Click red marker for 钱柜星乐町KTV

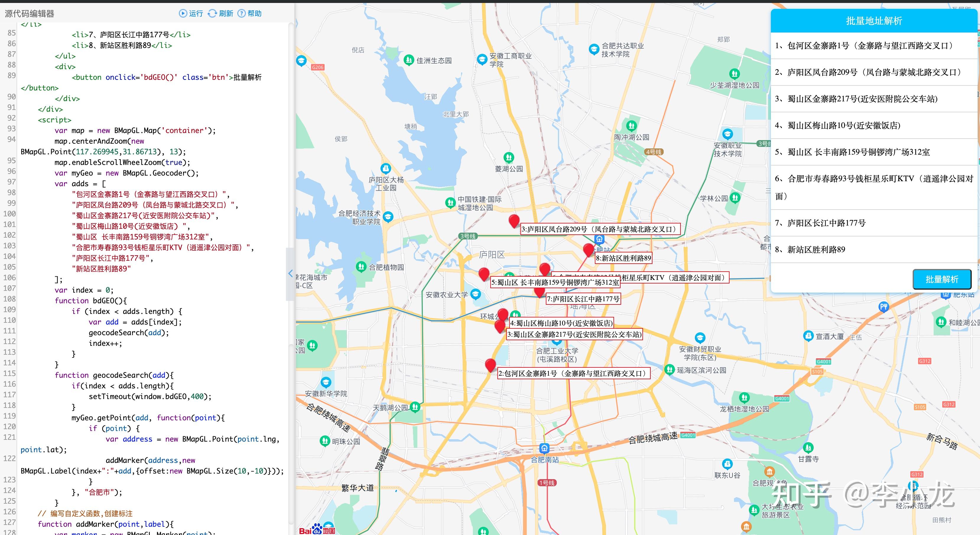point(545,269)
